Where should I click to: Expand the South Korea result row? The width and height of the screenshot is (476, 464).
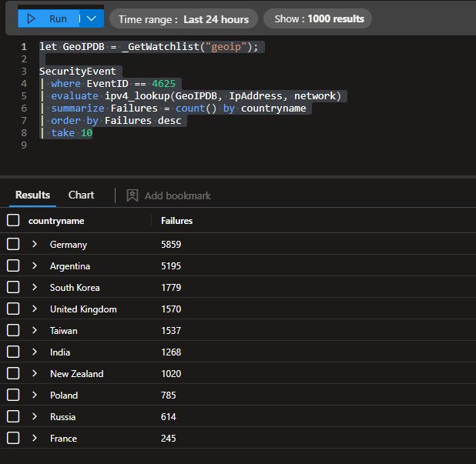tap(35, 288)
